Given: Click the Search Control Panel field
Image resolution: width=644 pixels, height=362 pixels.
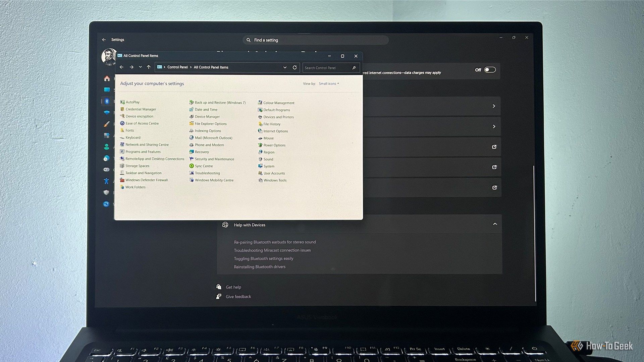Looking at the screenshot, I should tap(331, 68).
